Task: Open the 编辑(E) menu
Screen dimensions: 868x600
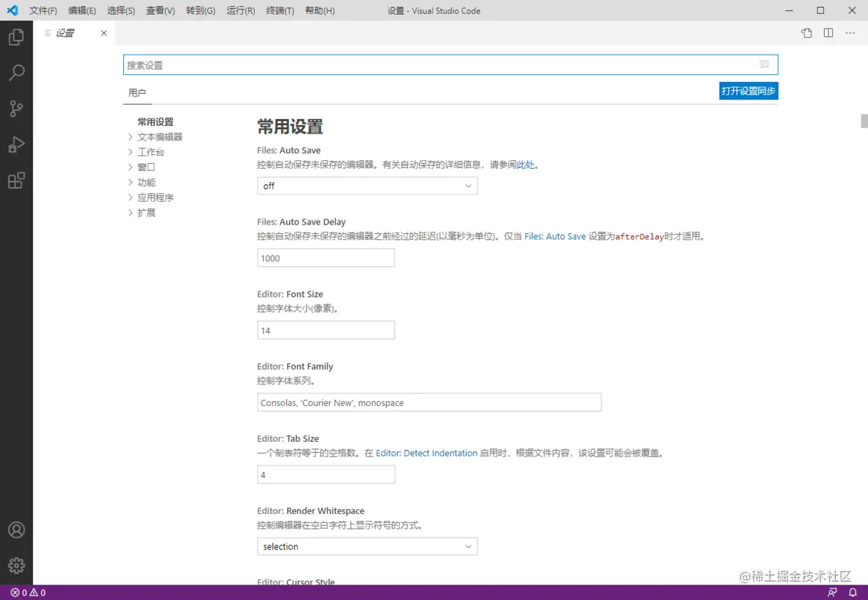Action: pos(83,11)
